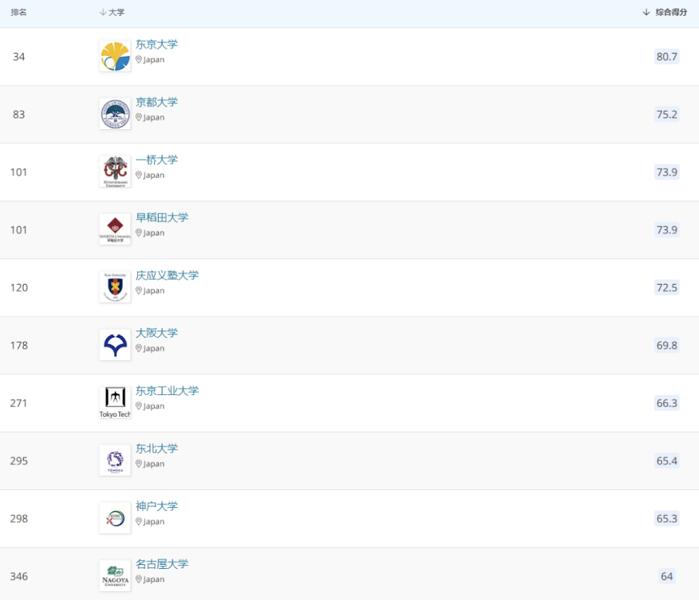Click location pin under 庆应义塾大学
This screenshot has width=699, height=600.
point(139,290)
